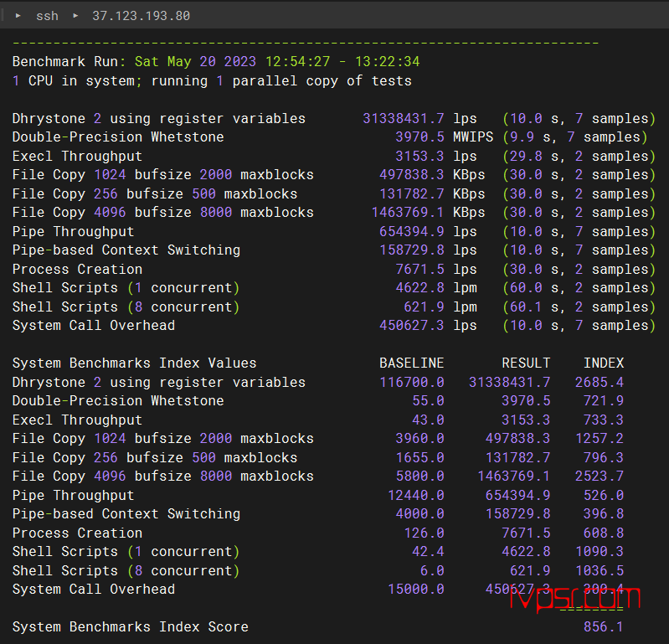
Task: Click the Dhrystone baseline 116700.0
Action: click(x=412, y=382)
